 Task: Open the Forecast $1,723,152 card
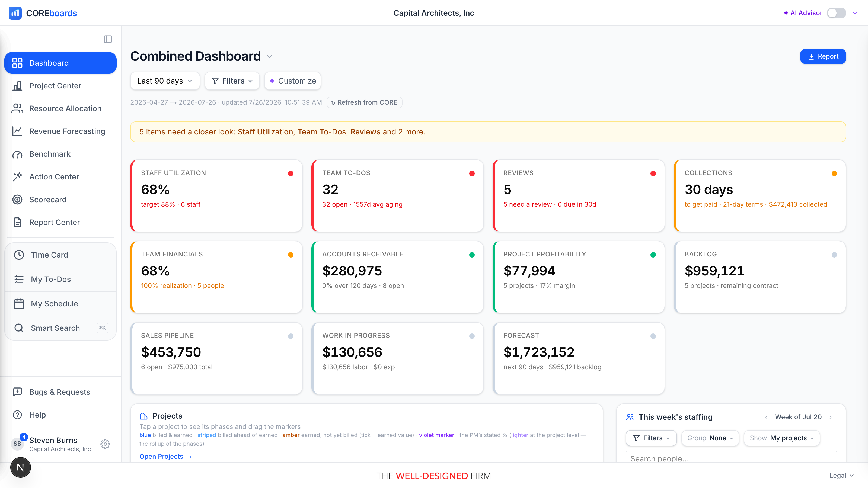pos(579,358)
